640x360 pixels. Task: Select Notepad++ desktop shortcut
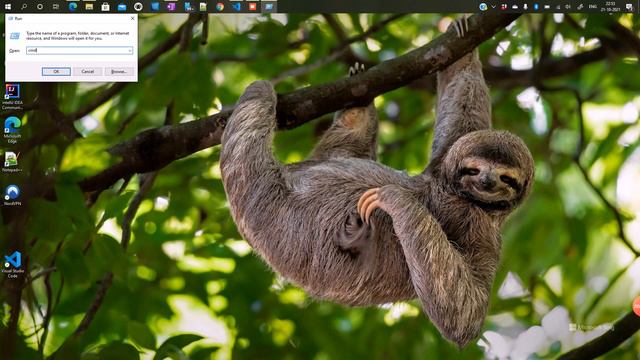(x=12, y=162)
